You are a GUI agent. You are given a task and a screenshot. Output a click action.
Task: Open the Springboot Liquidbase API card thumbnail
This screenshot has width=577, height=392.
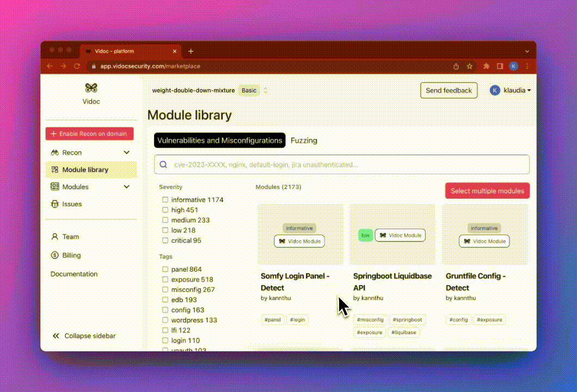[392, 235]
